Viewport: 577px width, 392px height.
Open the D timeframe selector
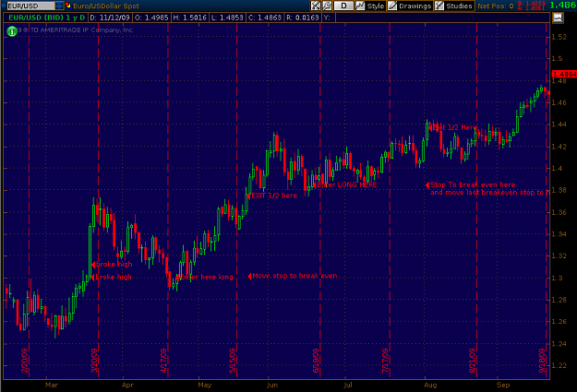(343, 6)
